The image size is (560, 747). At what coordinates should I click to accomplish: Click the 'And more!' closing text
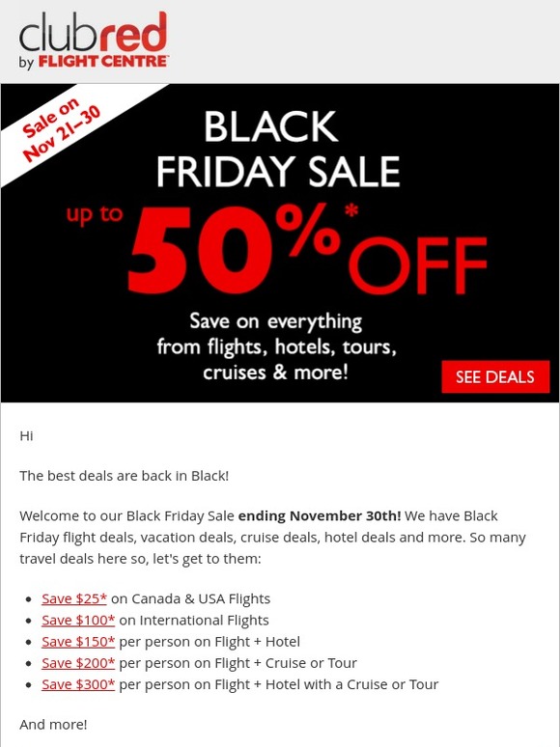coord(53,725)
